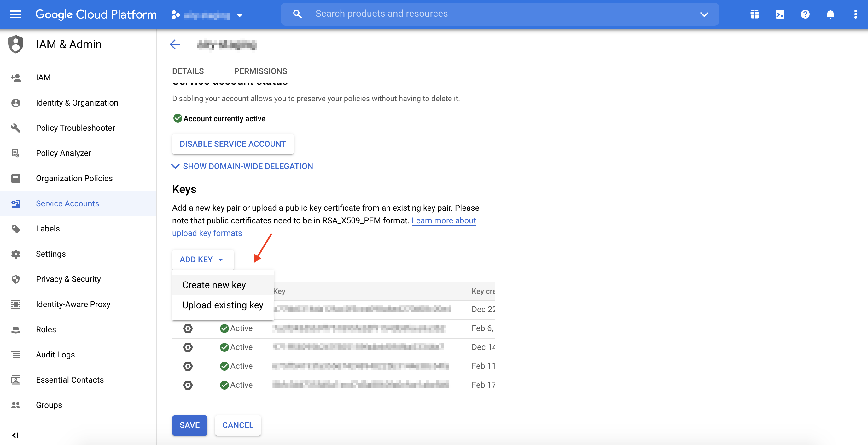This screenshot has width=868, height=445.
Task: Switch to the PERMISSIONS tab
Action: click(260, 71)
